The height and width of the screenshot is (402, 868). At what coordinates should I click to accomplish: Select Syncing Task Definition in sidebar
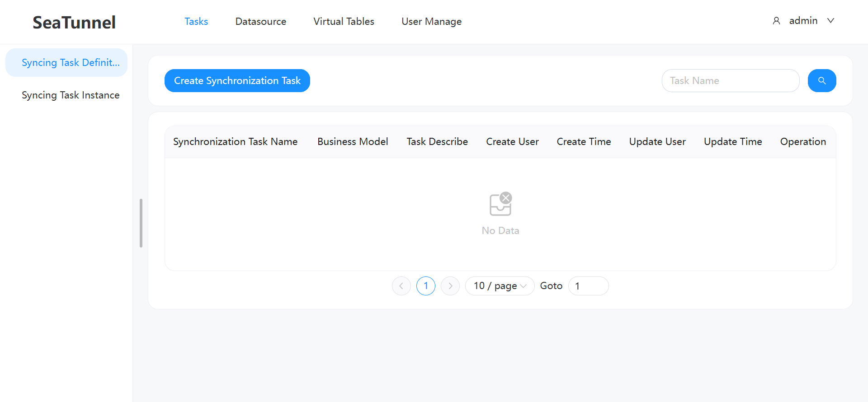pyautogui.click(x=66, y=62)
